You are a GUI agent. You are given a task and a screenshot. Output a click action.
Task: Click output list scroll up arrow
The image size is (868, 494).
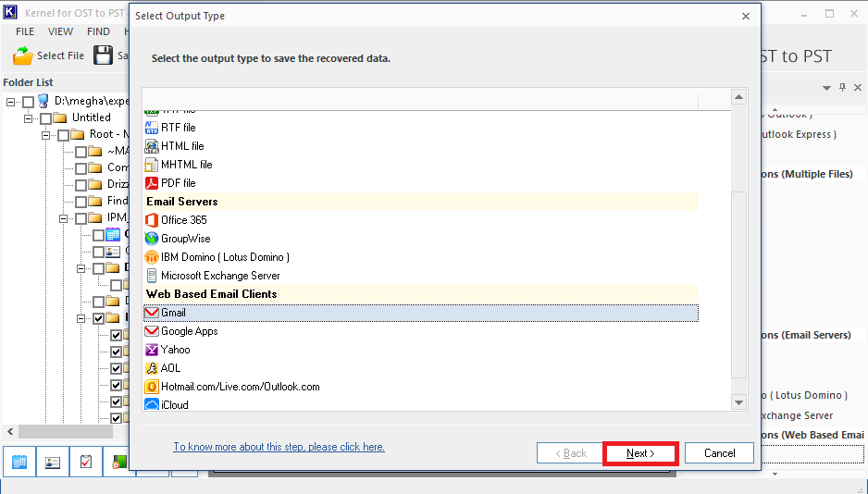pos(739,97)
